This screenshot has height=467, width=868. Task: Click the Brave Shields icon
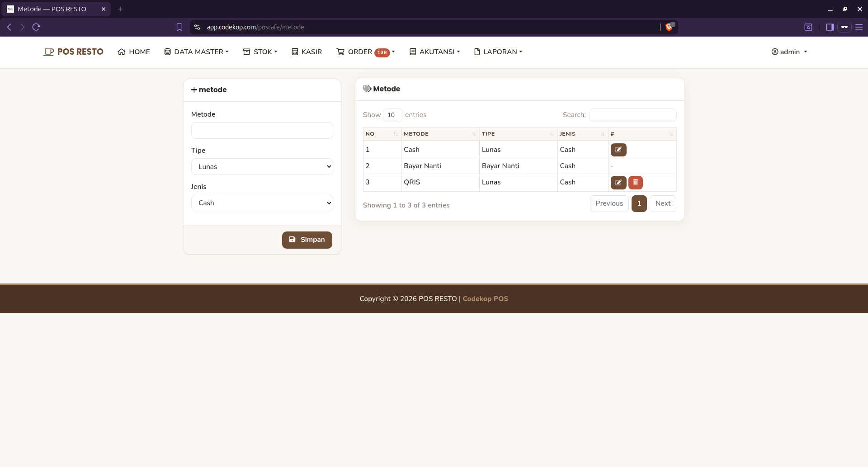click(x=670, y=27)
